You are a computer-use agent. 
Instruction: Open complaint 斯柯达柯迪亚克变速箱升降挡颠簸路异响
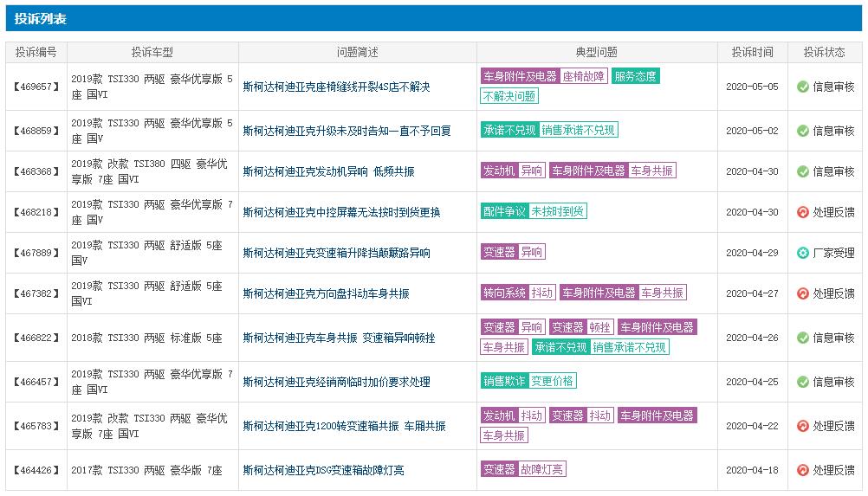337,254
